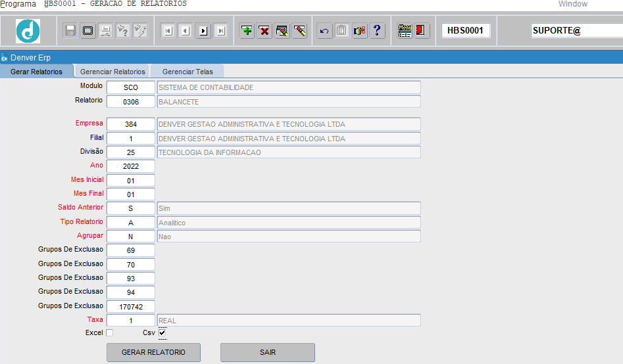Click the clear field eraser icon
Image resolution: width=623 pixels, height=364 pixels.
coord(299,31)
